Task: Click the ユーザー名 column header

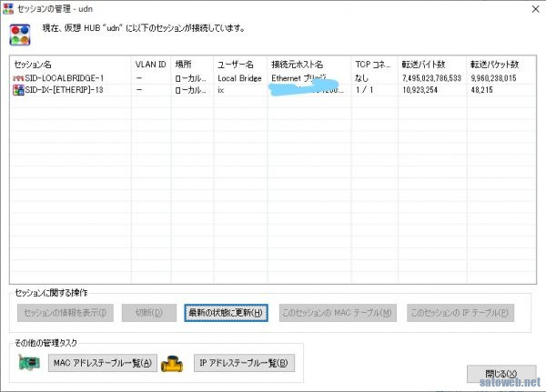Action: click(239, 65)
